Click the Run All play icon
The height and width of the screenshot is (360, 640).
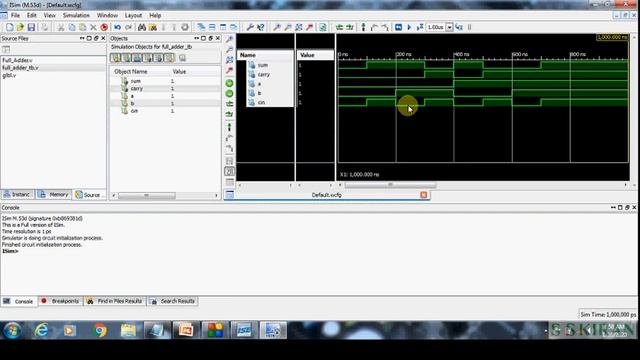click(409, 27)
